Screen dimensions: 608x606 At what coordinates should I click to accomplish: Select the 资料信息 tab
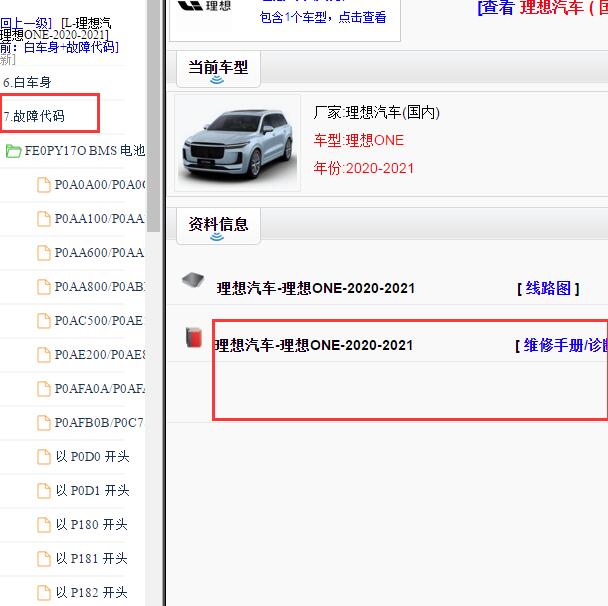pos(218,226)
